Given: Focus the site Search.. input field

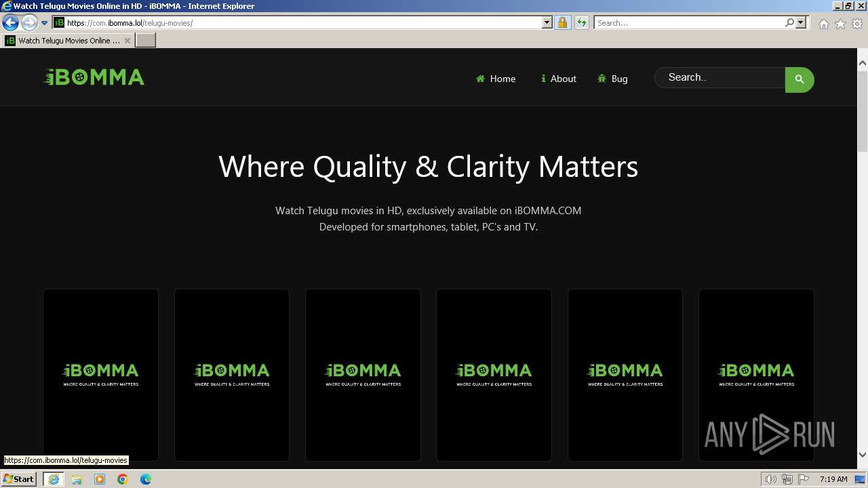Looking at the screenshot, I should pyautogui.click(x=720, y=77).
